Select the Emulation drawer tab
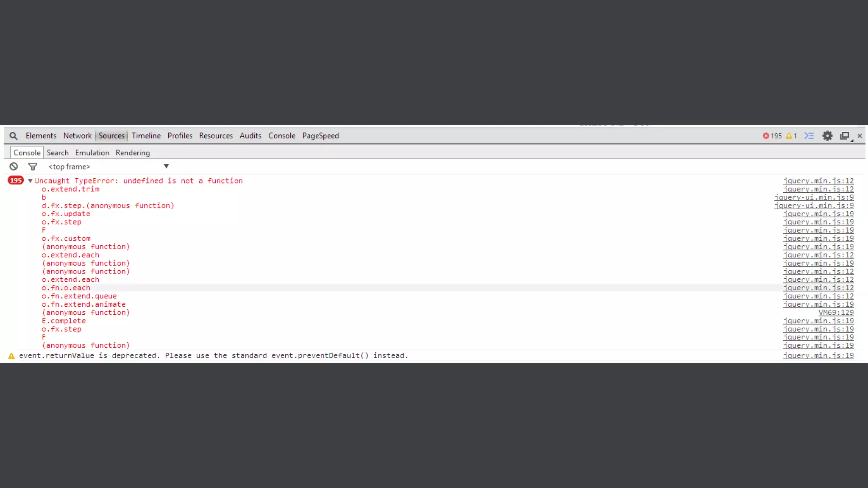Screen dimensions: 868x488 coord(92,153)
